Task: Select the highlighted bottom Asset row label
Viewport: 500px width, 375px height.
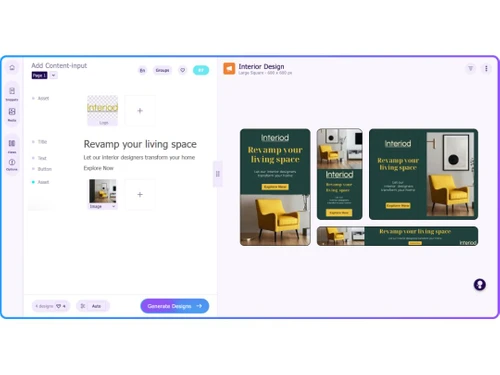Action: click(43, 182)
